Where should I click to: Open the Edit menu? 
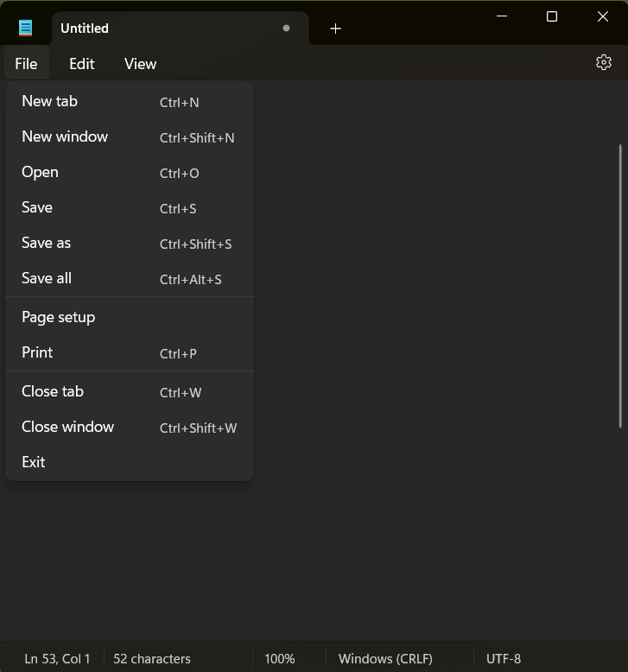click(82, 64)
